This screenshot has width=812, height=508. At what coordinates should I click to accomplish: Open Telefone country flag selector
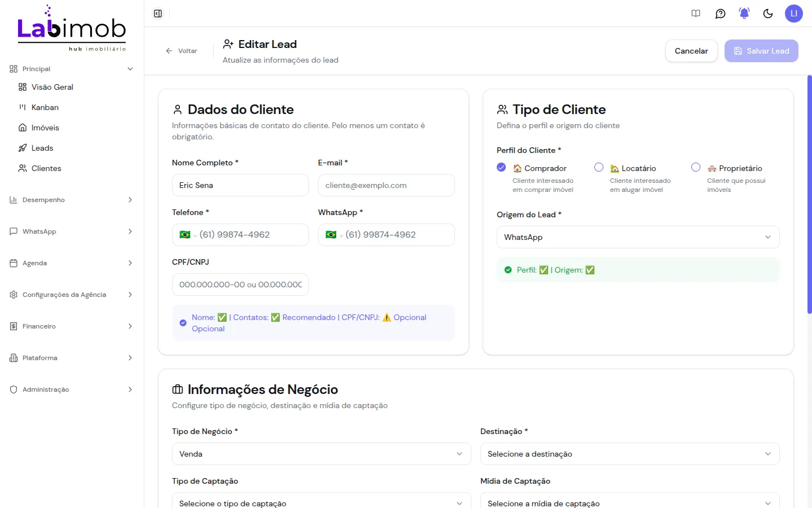click(x=188, y=235)
